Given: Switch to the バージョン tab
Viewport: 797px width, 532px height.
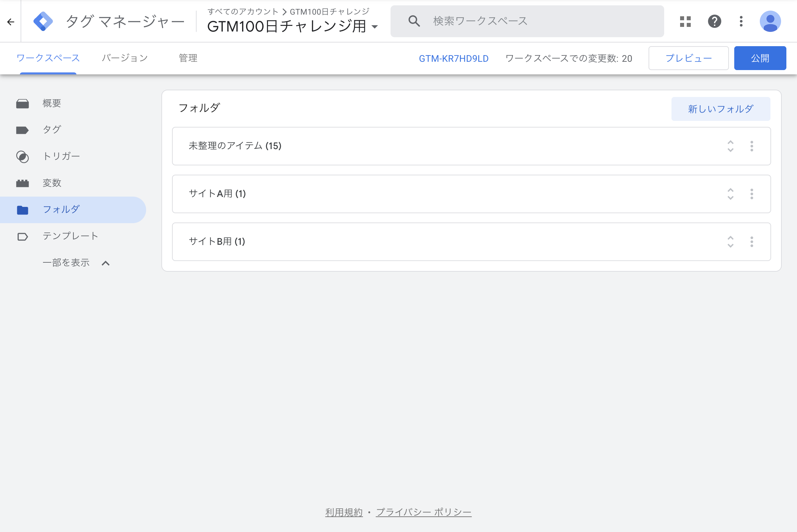Looking at the screenshot, I should [x=125, y=58].
